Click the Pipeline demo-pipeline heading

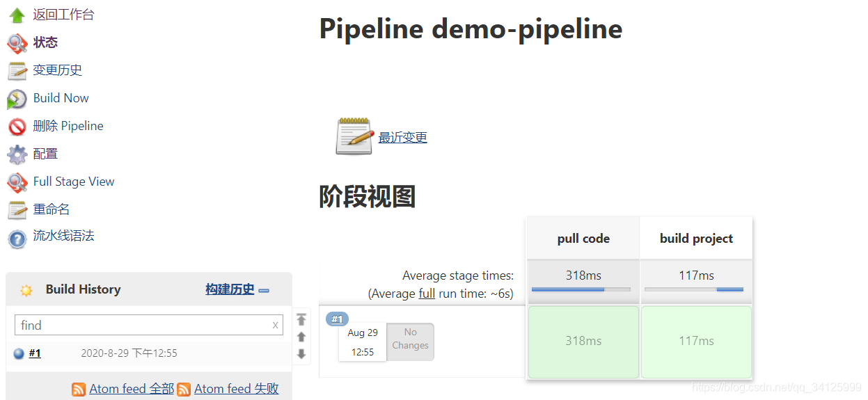point(471,29)
